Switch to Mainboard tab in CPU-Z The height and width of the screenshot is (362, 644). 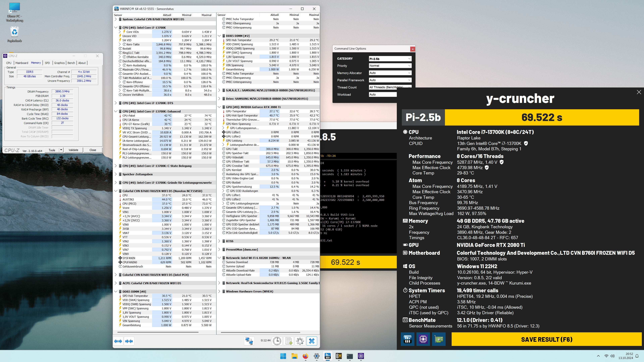pos(22,63)
